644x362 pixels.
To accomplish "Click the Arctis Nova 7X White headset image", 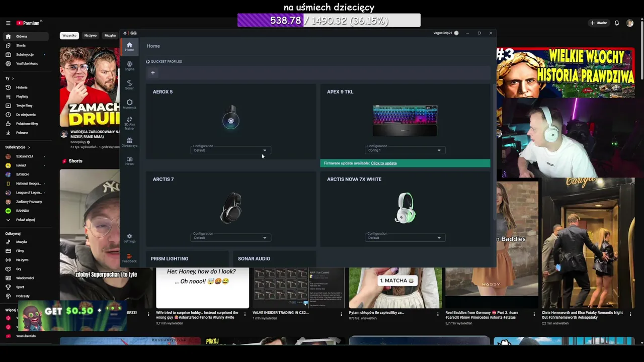I will [405, 207].
